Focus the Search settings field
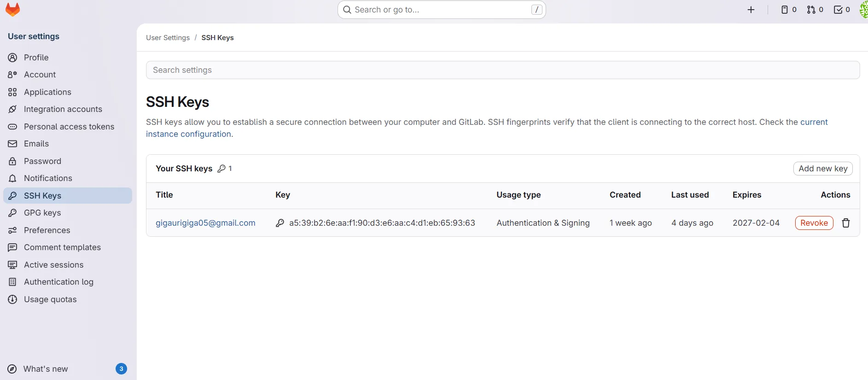Image resolution: width=868 pixels, height=380 pixels. (502, 70)
